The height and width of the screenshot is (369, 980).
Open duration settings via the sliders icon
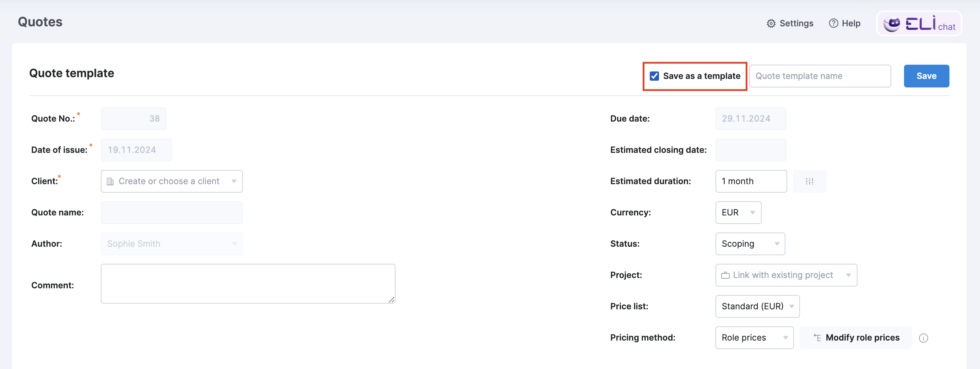[810, 181]
